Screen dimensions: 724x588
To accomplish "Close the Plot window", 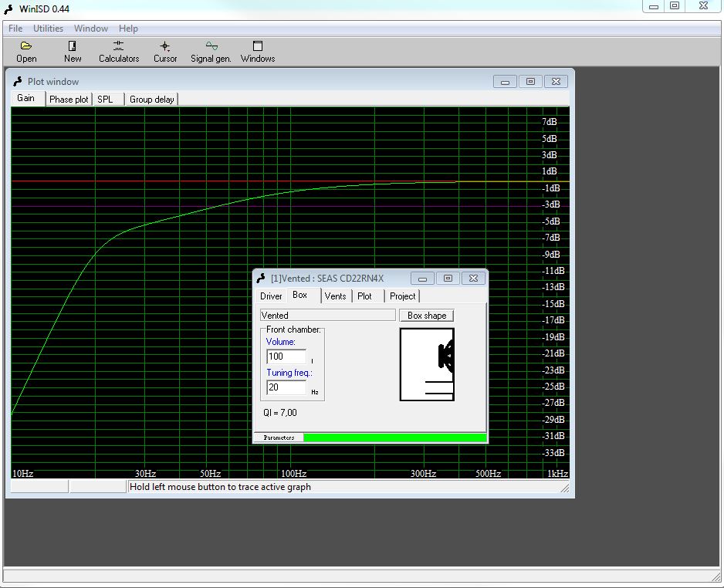I will pyautogui.click(x=556, y=82).
